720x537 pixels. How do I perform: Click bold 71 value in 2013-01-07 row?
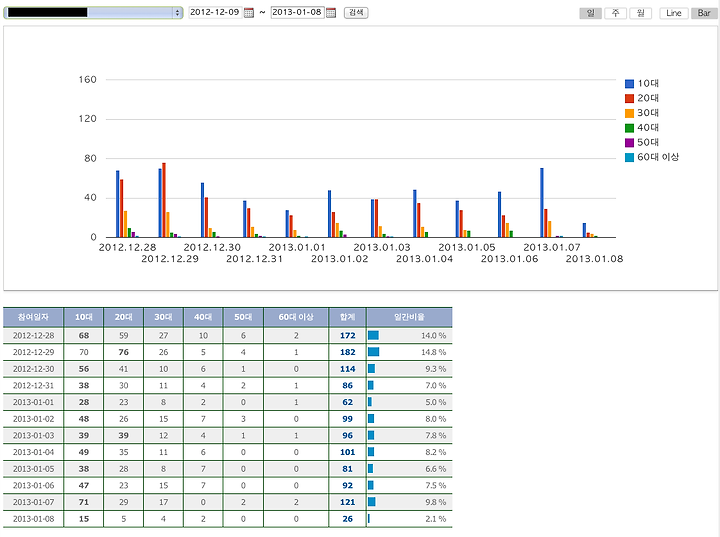tap(84, 502)
